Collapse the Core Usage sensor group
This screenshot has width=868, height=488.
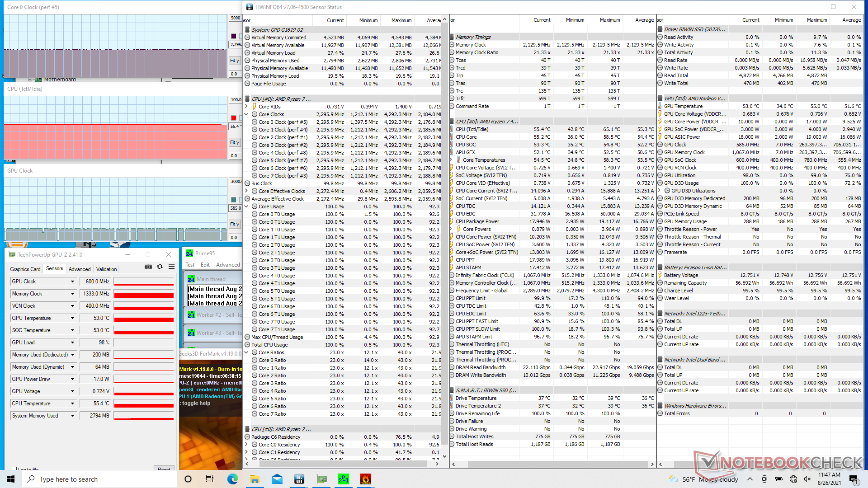coord(247,206)
